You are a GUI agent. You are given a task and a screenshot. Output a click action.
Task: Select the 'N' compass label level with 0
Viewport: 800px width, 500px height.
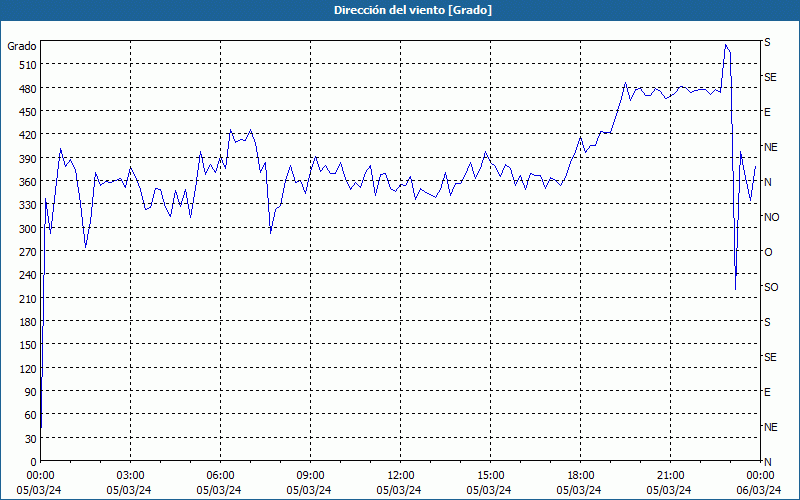(x=767, y=462)
